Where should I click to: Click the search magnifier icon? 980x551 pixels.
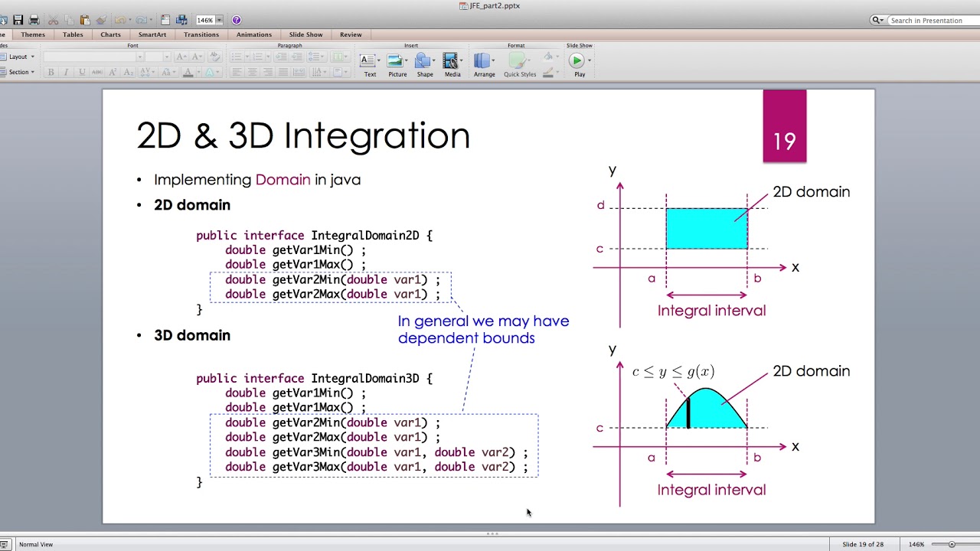876,21
